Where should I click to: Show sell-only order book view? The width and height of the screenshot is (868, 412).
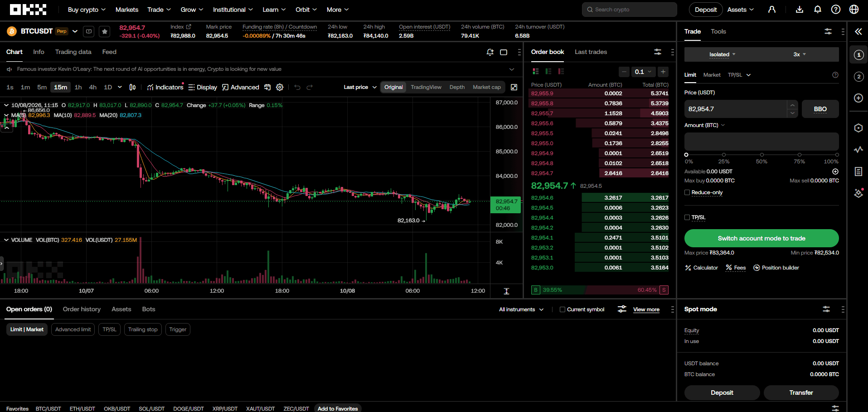pos(561,71)
